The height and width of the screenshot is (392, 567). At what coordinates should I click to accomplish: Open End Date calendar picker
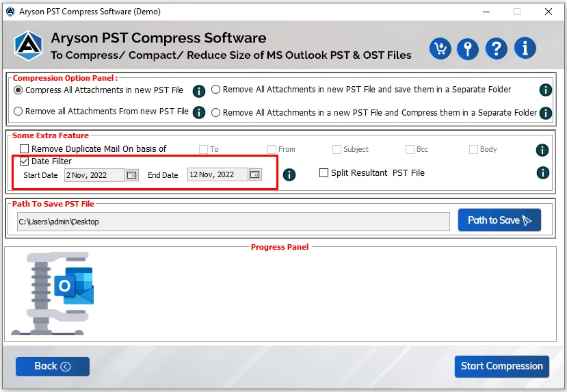point(255,174)
